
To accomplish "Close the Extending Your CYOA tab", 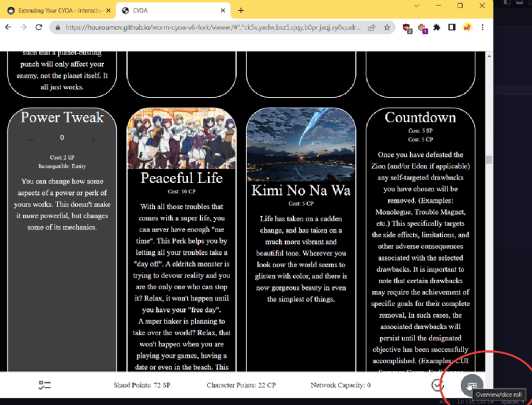I will (108, 11).
